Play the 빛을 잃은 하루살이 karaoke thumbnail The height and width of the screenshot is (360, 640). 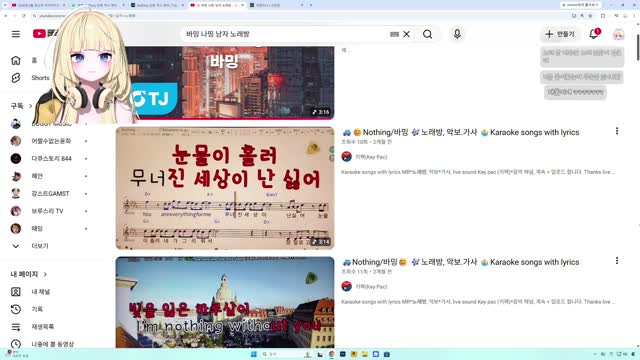coord(225,302)
